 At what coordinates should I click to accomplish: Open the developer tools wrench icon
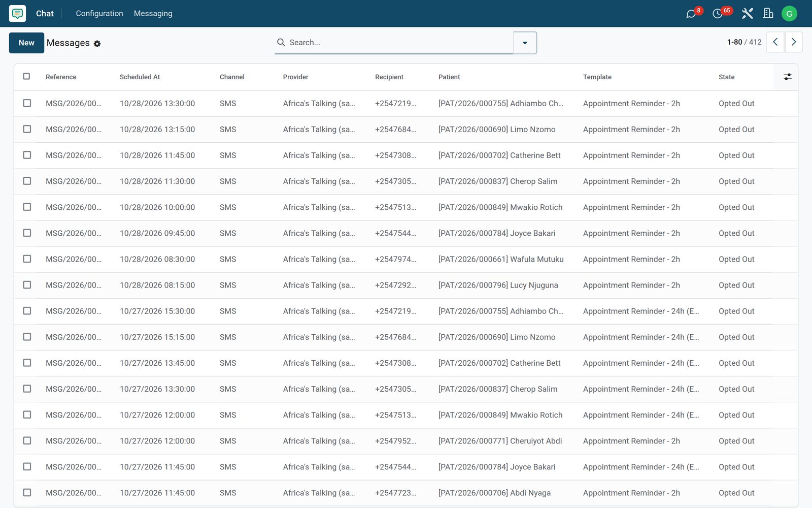point(747,14)
